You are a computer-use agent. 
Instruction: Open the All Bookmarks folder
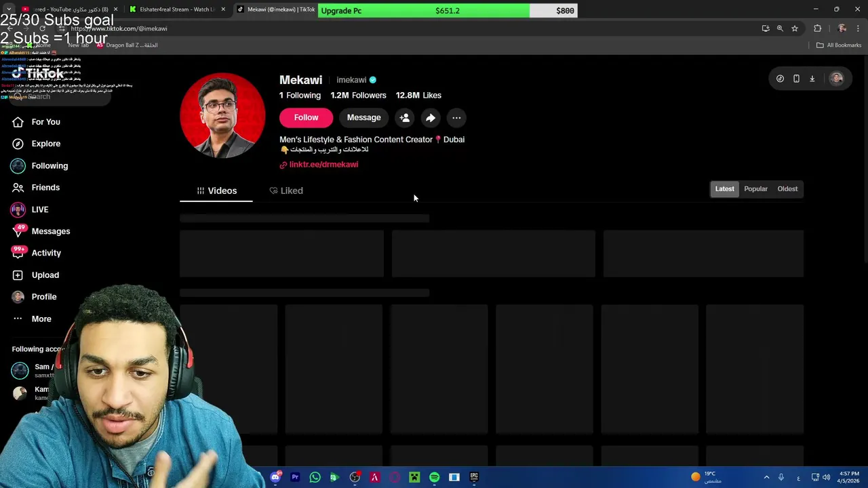click(838, 45)
